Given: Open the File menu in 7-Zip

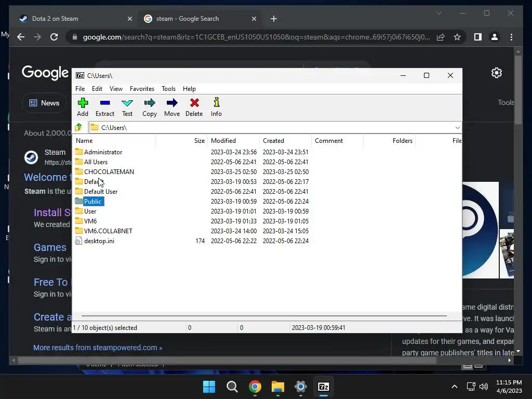Looking at the screenshot, I should click(80, 88).
